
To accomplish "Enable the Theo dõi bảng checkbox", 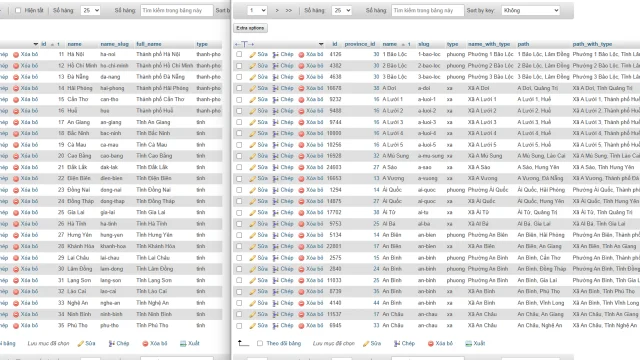I will pos(260,343).
